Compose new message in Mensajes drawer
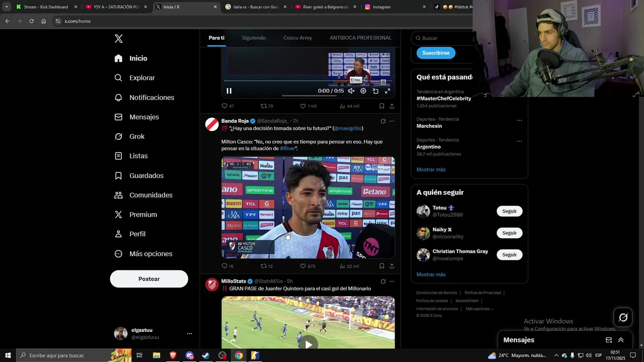This screenshot has height=362, width=644. click(x=609, y=340)
